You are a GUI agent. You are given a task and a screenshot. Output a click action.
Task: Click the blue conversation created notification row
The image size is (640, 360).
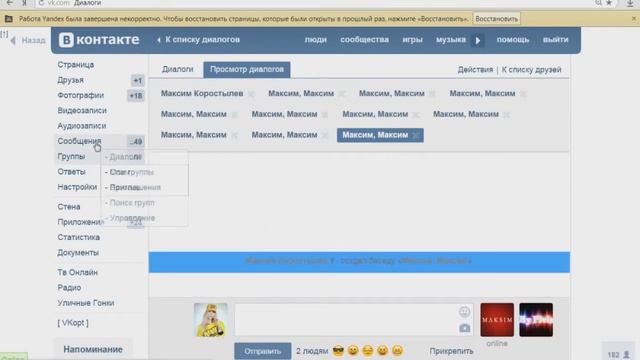click(x=359, y=262)
